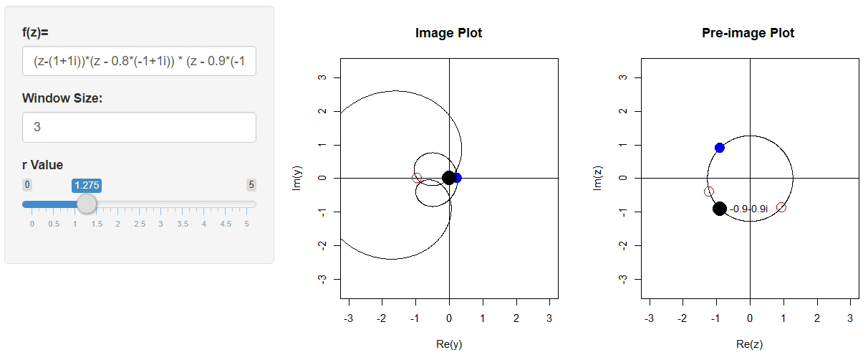Click the large black dot in Pre-image Plot
Screen dimensions: 868x355
point(720,209)
